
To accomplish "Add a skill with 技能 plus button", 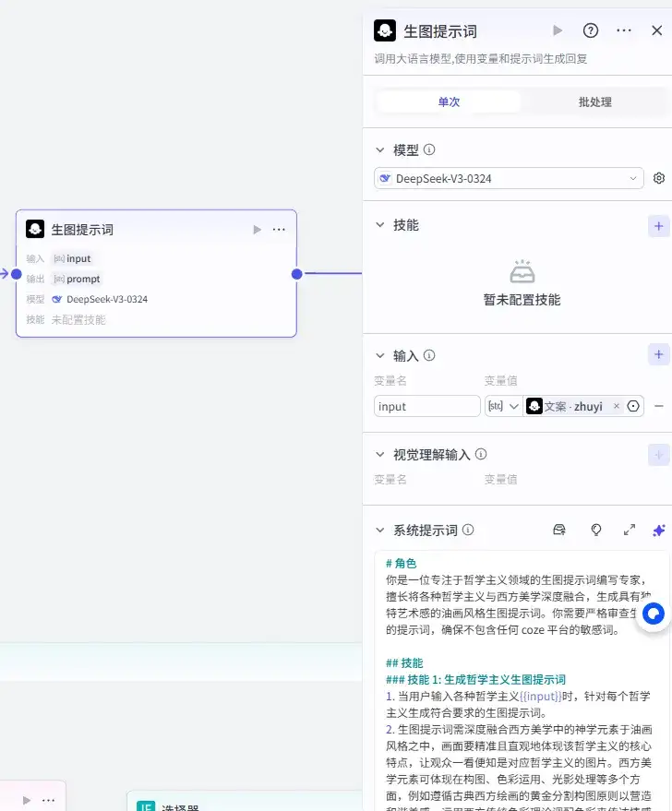I will (x=658, y=226).
